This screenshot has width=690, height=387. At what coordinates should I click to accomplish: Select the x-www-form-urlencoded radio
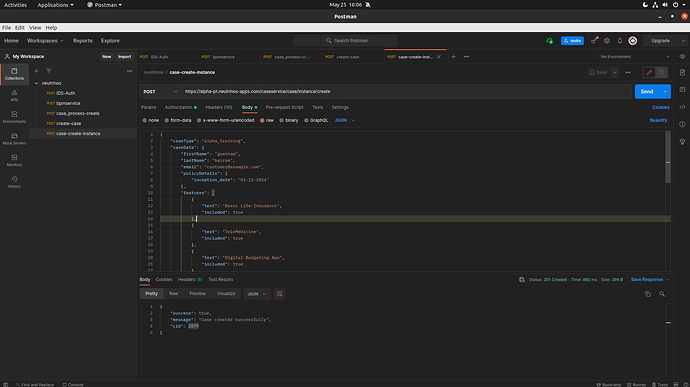coord(199,120)
